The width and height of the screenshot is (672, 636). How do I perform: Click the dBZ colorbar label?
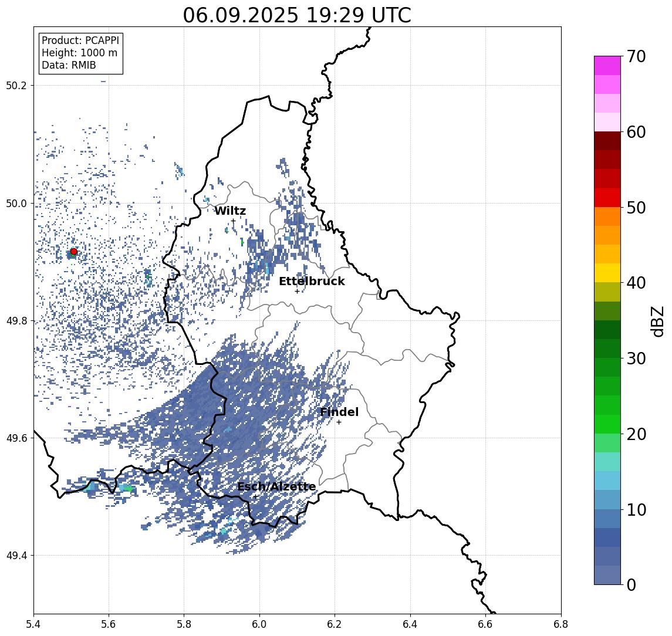tap(657, 321)
